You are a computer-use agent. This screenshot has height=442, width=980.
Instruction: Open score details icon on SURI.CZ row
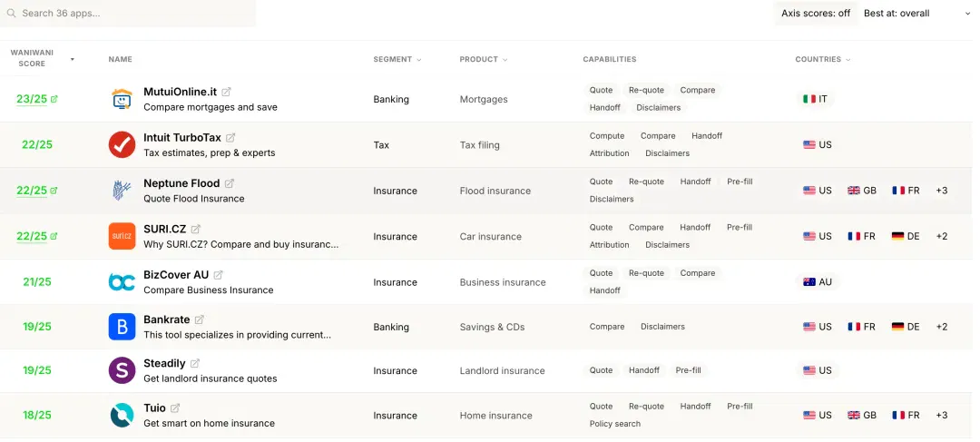pyautogui.click(x=54, y=236)
